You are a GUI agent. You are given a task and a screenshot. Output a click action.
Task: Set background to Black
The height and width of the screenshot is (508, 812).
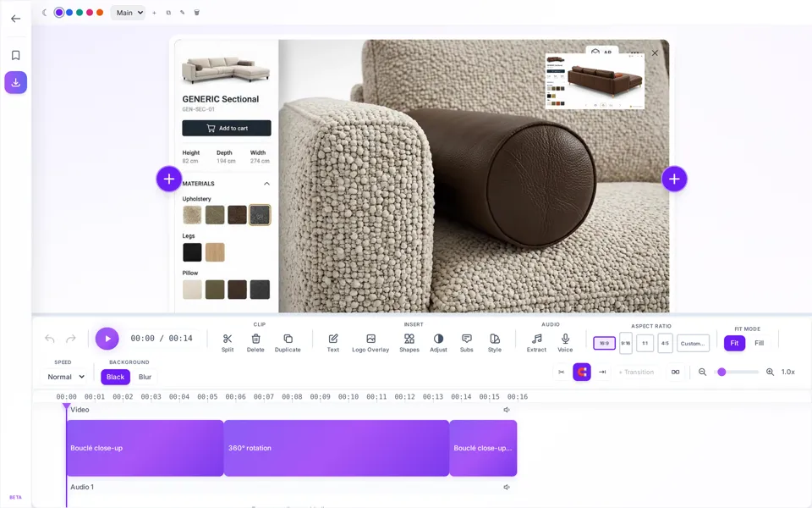point(116,377)
